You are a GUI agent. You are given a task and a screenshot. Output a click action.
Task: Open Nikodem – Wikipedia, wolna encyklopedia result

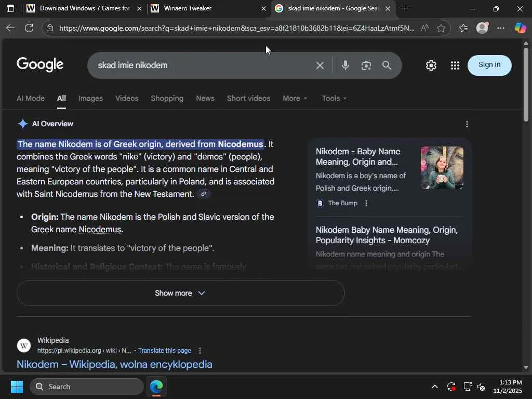pos(114,364)
